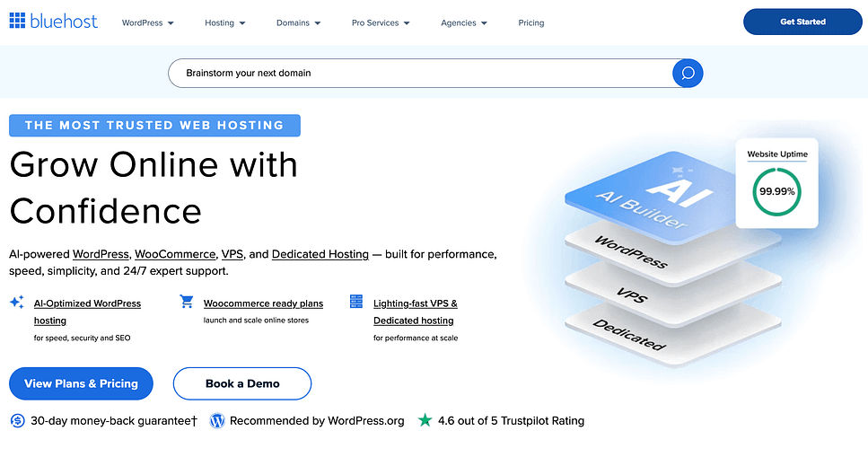The width and height of the screenshot is (868, 457).
Task: Click the Book a Demo button
Action: [242, 383]
